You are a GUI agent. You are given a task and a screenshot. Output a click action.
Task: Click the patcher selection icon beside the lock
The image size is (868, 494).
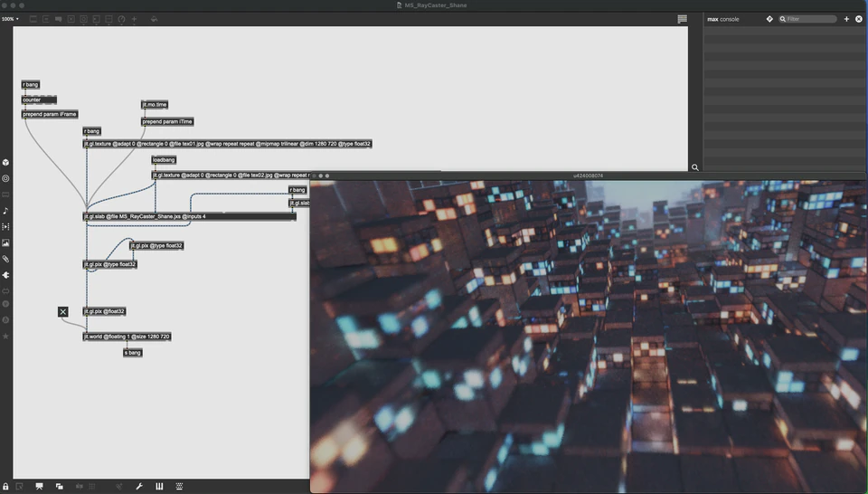(19, 486)
